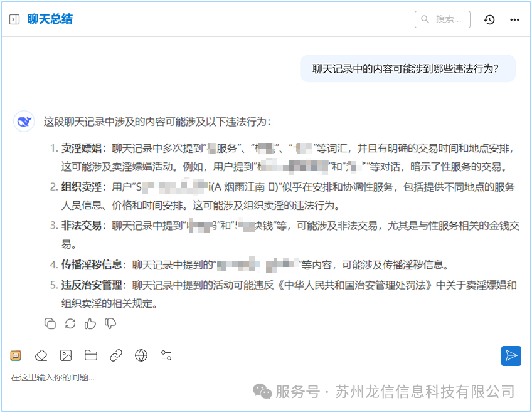Viewport: 532px width, 413px height.
Task: Attach an image using the picture icon
Action: 66,355
